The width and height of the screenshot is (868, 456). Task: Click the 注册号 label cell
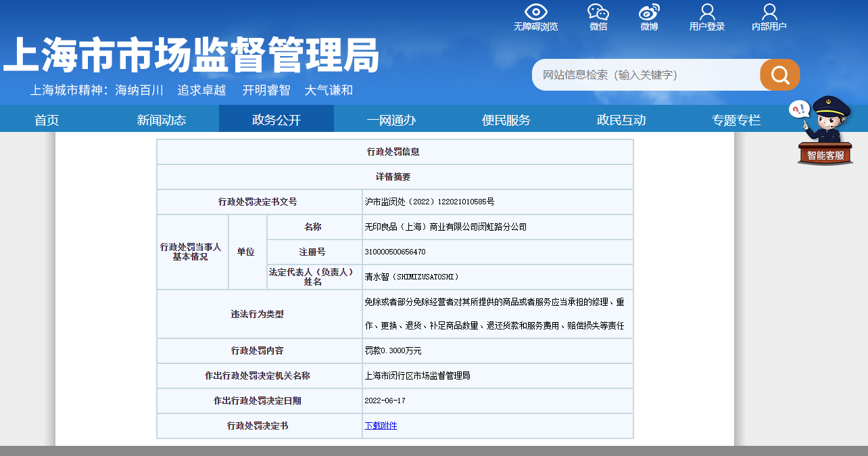point(314,252)
